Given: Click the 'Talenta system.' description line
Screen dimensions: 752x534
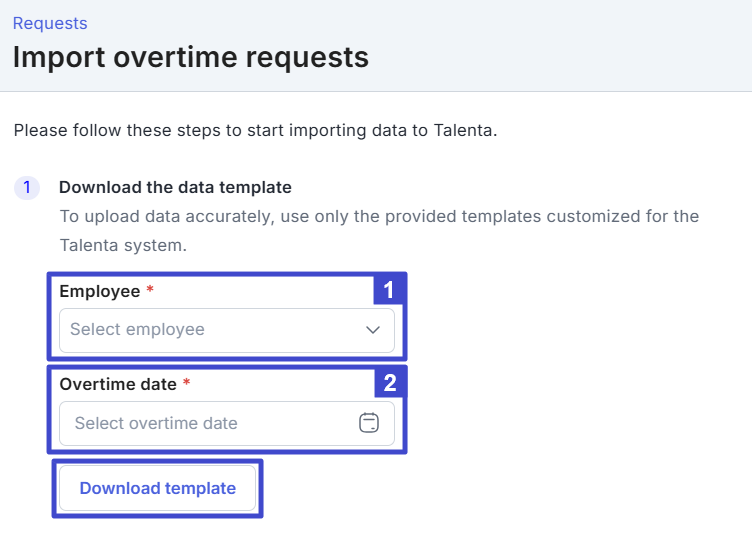Looking at the screenshot, I should click(x=123, y=245).
